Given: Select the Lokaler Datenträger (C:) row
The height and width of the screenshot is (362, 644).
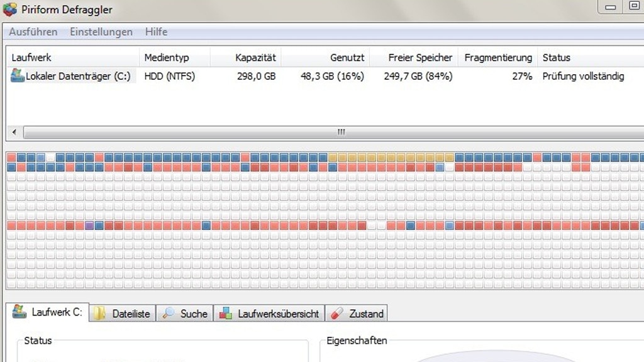Looking at the screenshot, I should (325, 76).
